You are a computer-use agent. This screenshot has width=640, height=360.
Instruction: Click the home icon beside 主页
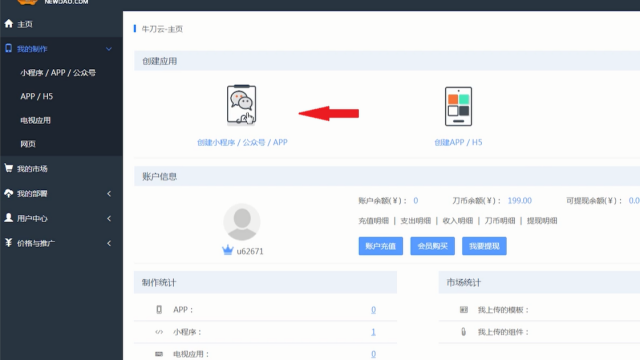coord(9,24)
